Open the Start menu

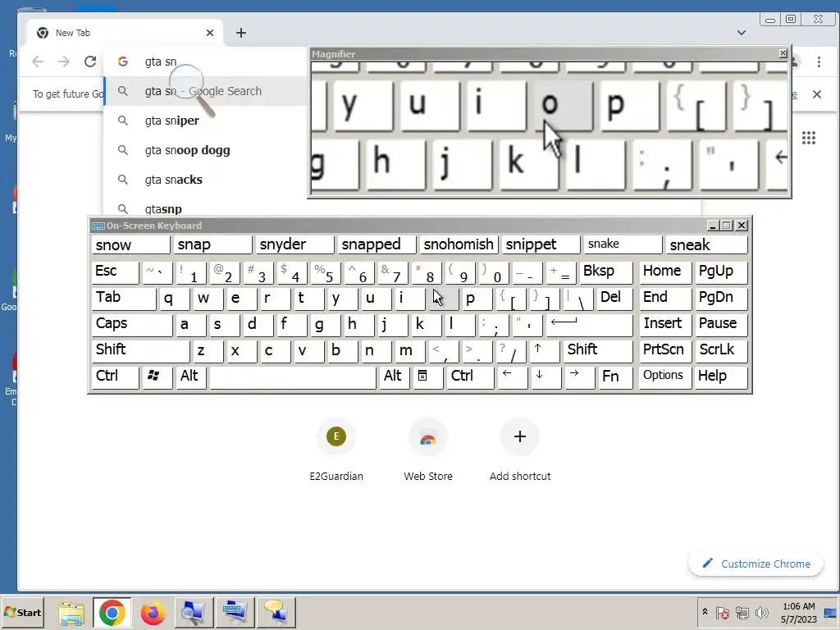(22, 612)
